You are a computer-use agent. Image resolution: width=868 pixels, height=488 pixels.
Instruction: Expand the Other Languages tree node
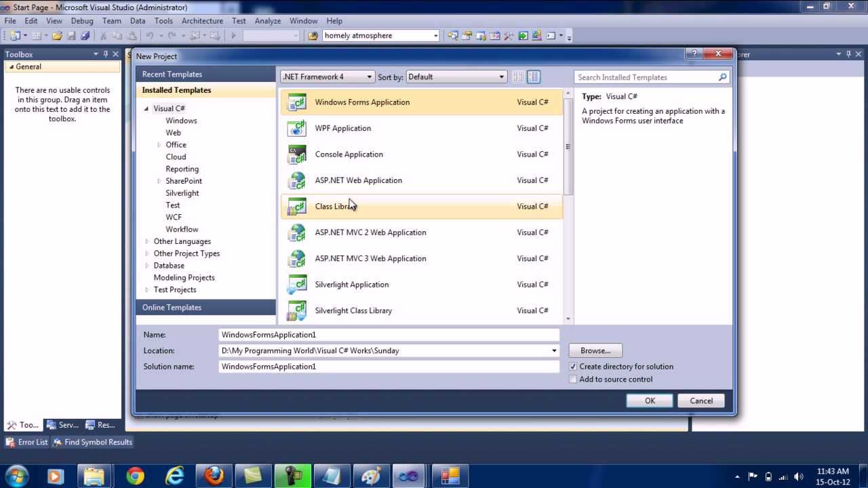click(x=147, y=241)
